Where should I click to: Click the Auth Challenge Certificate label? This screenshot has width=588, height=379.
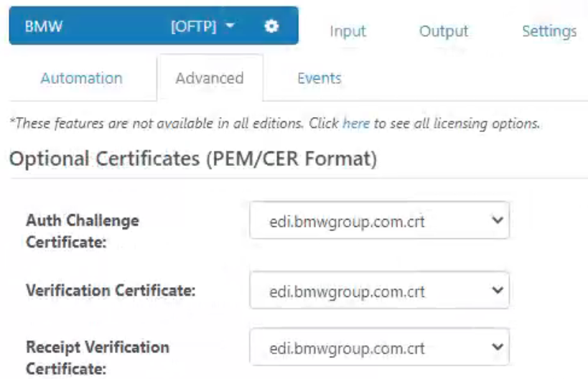pos(83,231)
